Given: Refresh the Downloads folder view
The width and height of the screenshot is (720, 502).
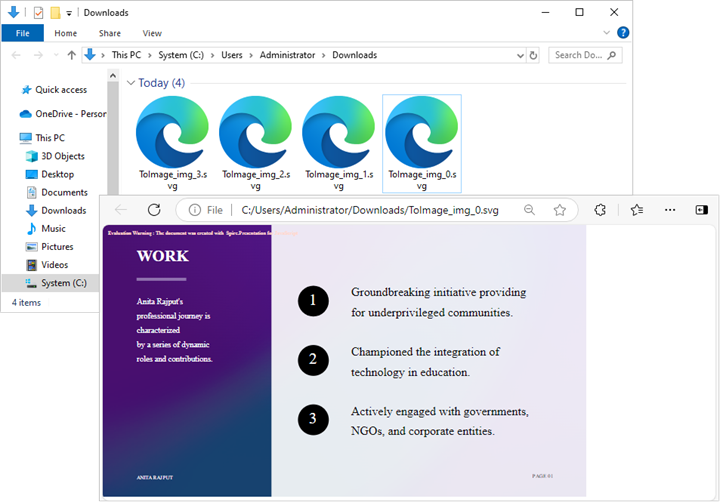Looking at the screenshot, I should [x=533, y=55].
